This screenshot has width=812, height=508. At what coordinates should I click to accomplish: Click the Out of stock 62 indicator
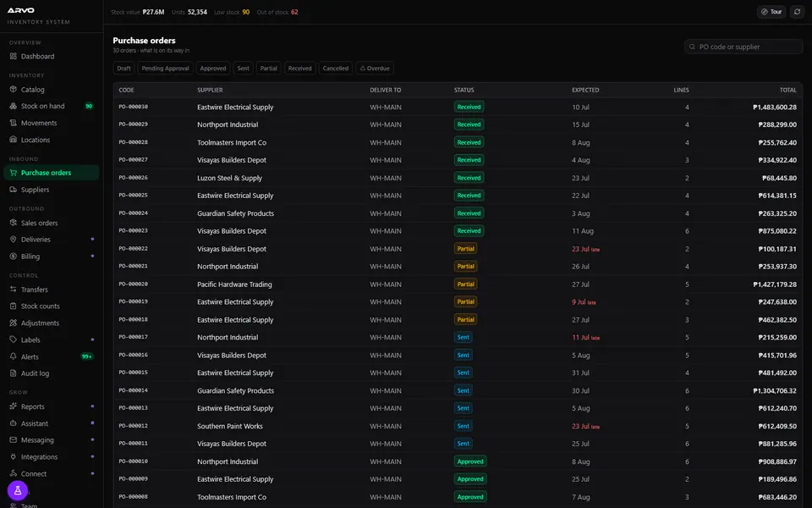point(277,12)
